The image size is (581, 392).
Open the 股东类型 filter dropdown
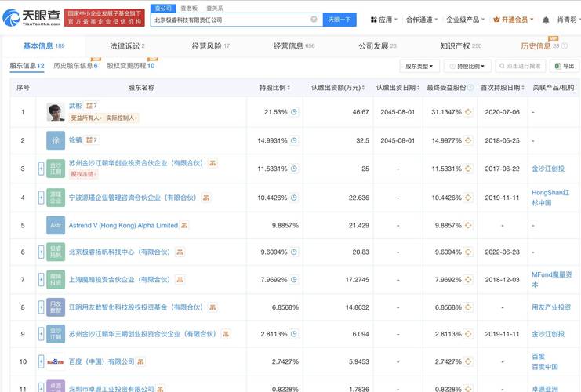(419, 67)
